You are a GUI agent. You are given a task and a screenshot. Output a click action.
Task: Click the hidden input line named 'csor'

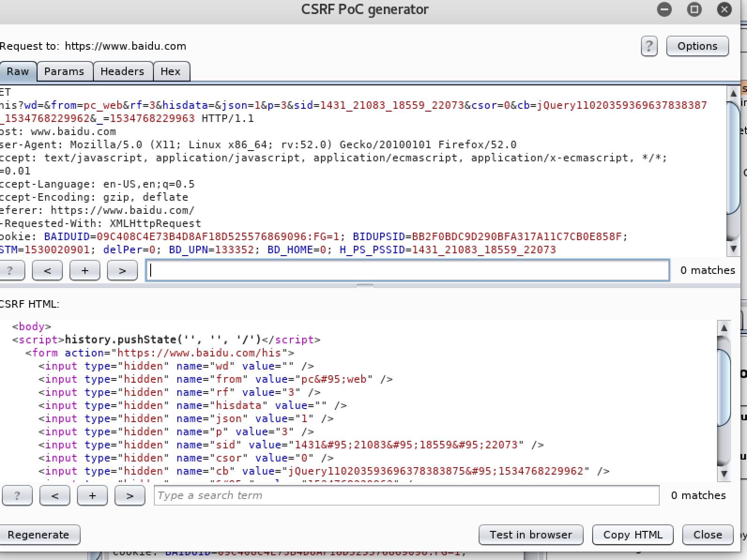click(186, 458)
